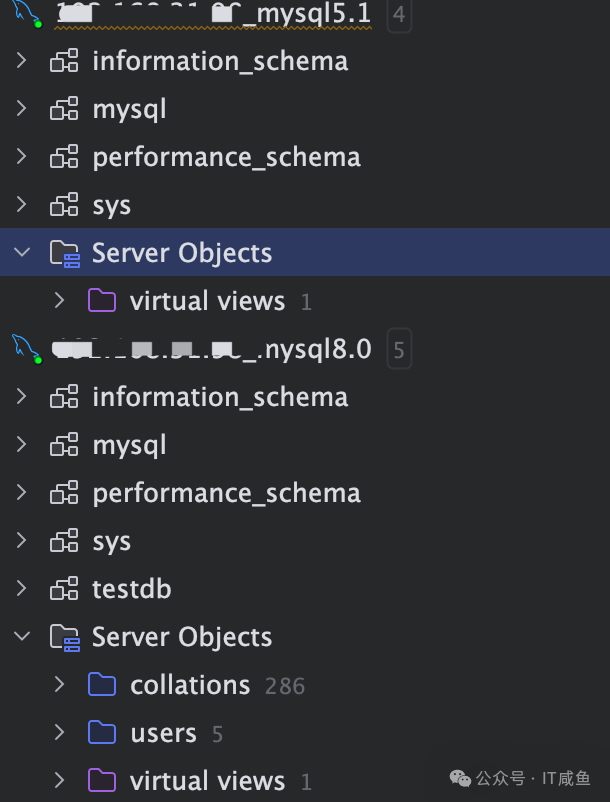Click the blue users folder icon
Screen dimensions: 610x802
[102, 733]
